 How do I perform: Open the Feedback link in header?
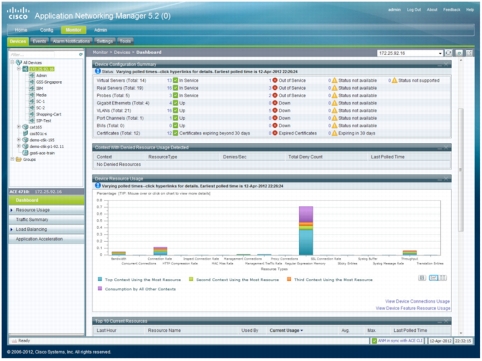pos(452,10)
